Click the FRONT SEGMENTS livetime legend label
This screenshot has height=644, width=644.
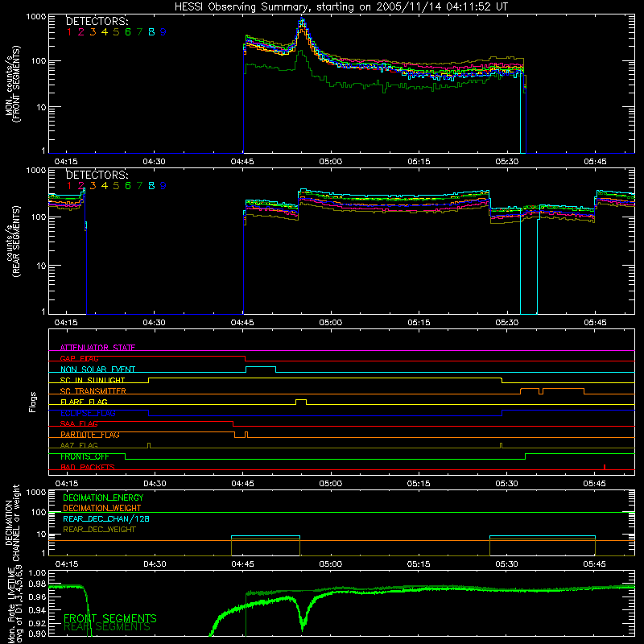click(x=110, y=618)
